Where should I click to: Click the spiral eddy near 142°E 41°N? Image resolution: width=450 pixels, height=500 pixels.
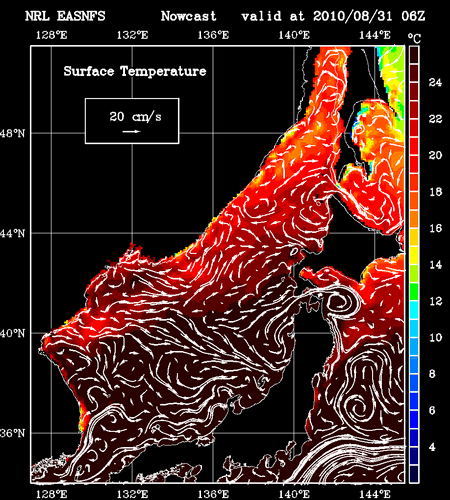342,303
